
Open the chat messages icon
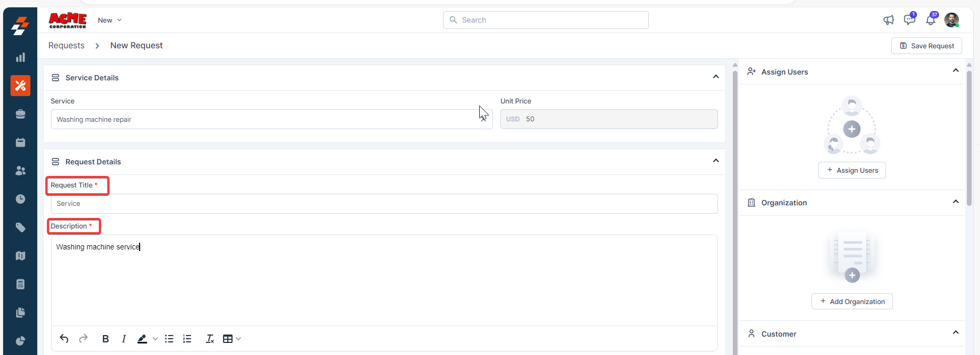pos(909,20)
